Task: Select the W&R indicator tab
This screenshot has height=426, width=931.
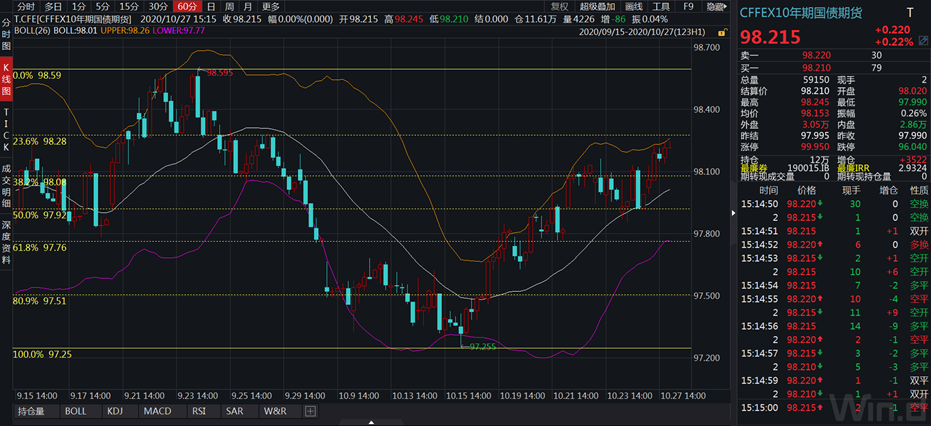Action: point(276,411)
